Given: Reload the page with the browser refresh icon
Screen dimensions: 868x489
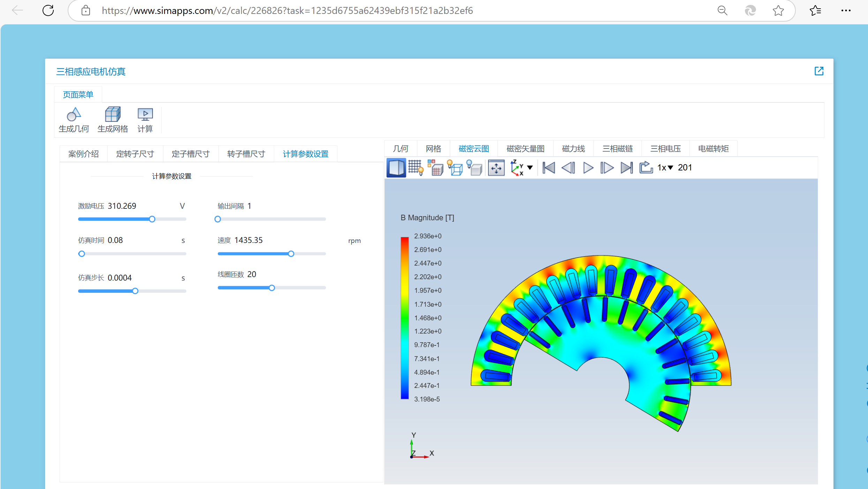Looking at the screenshot, I should pos(48,10).
